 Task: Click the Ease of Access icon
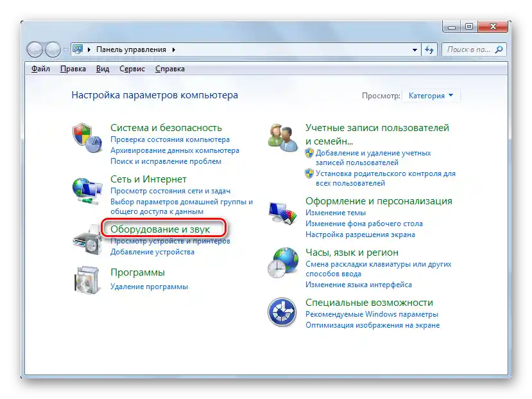click(282, 312)
